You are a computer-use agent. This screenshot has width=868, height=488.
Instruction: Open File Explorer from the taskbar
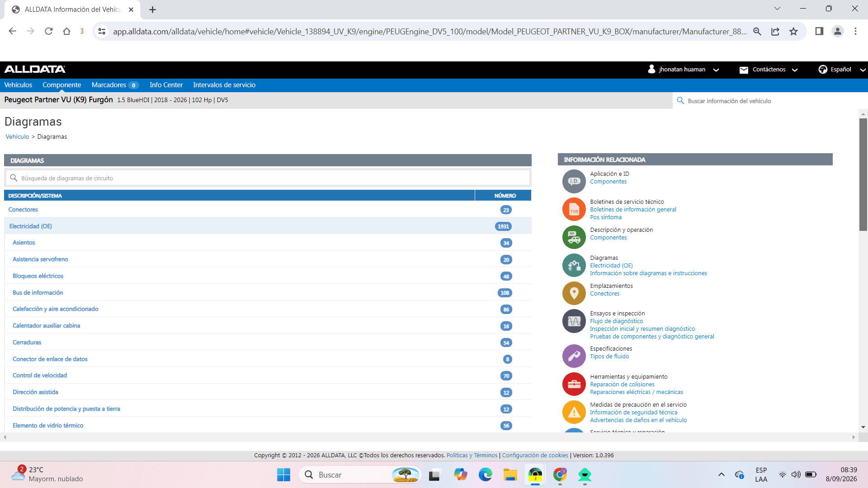coord(510,475)
